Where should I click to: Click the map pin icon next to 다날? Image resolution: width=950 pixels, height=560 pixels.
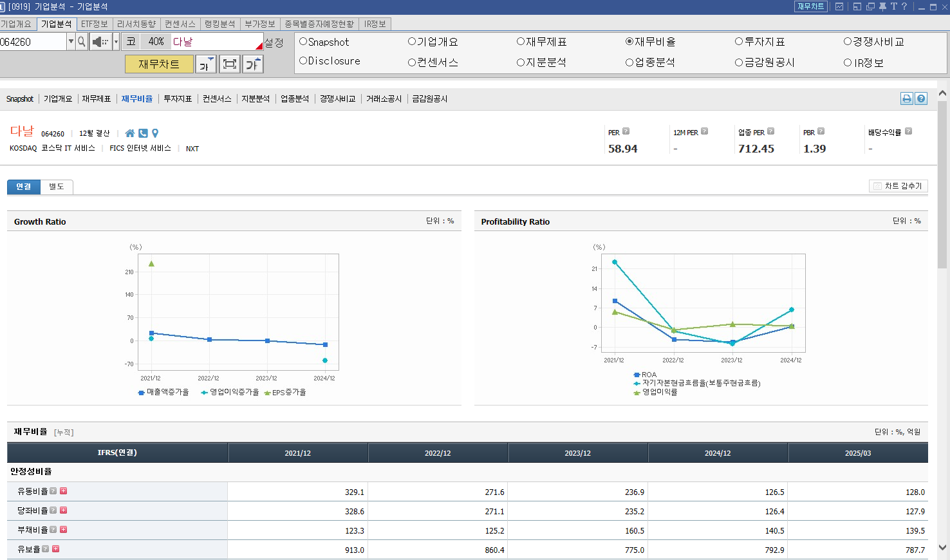point(155,133)
